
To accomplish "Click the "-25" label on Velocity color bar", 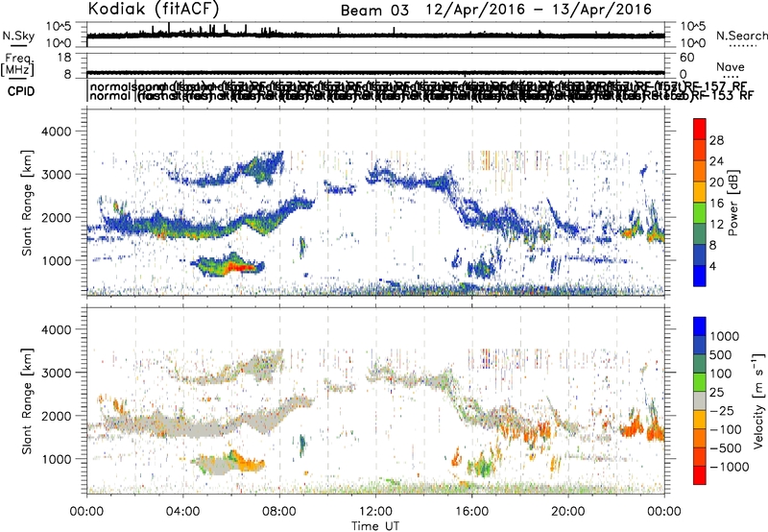I will click(x=722, y=410).
